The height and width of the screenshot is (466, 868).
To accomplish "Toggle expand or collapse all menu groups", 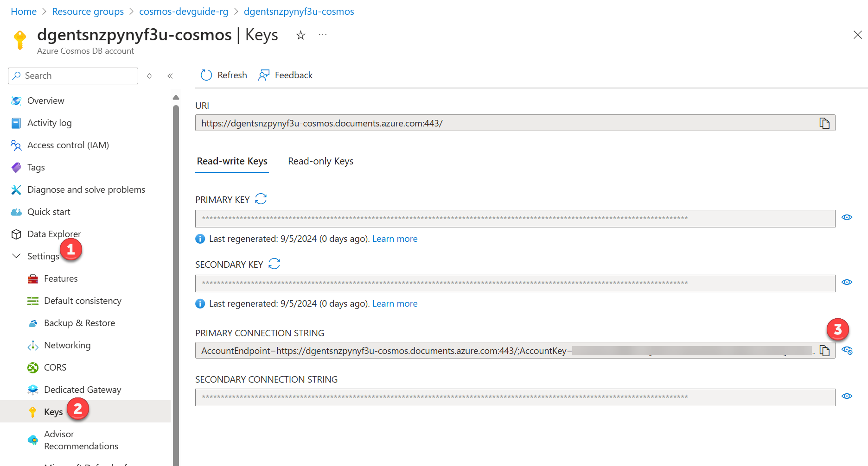I will pyautogui.click(x=149, y=76).
